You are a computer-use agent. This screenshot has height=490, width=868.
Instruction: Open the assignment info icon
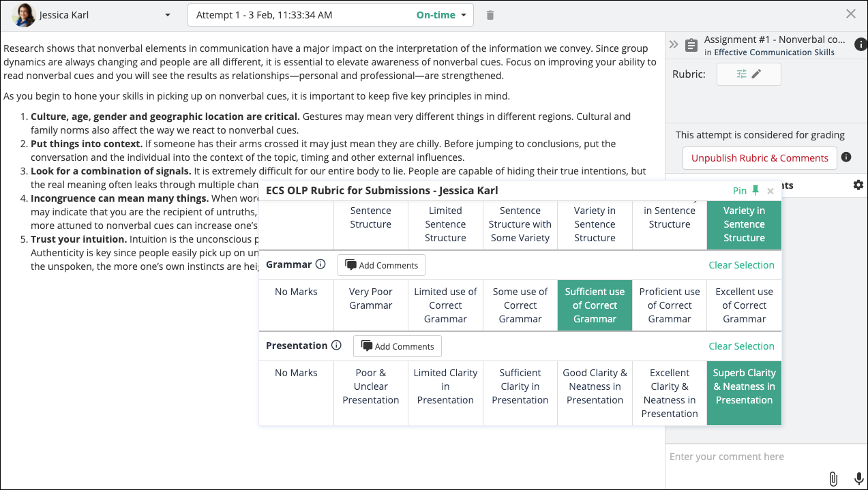[861, 45]
